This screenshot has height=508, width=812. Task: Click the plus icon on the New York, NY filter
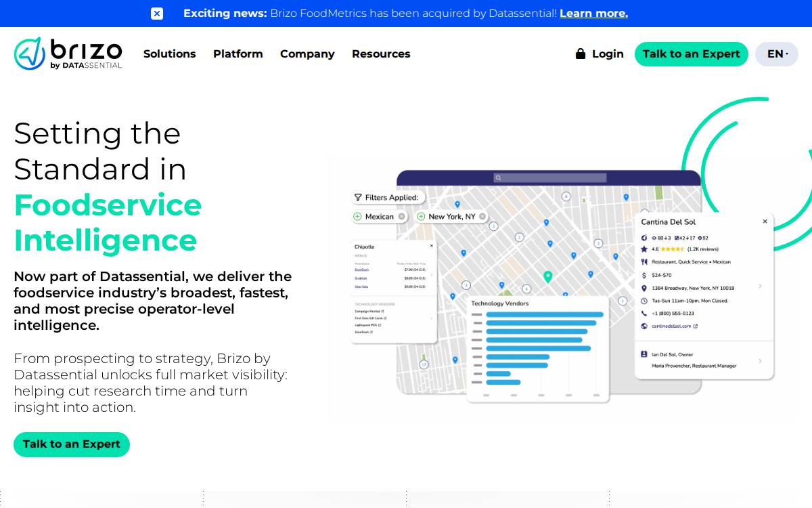[421, 217]
